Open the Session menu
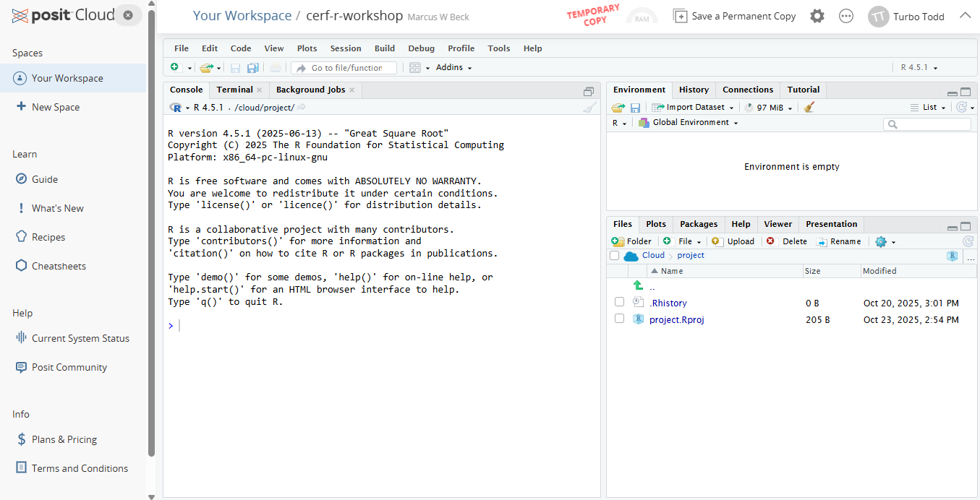This screenshot has height=500, width=980. coord(345,48)
